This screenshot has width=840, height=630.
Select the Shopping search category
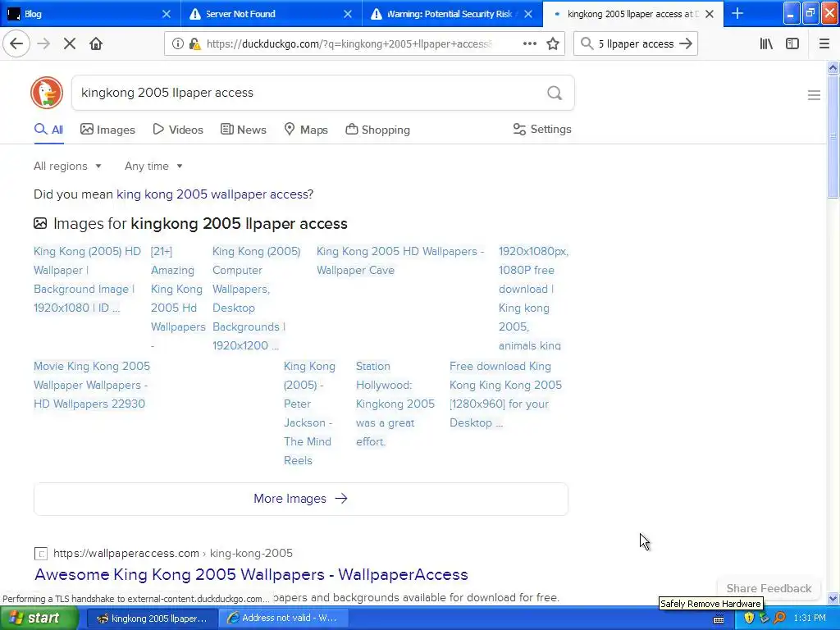pos(377,130)
